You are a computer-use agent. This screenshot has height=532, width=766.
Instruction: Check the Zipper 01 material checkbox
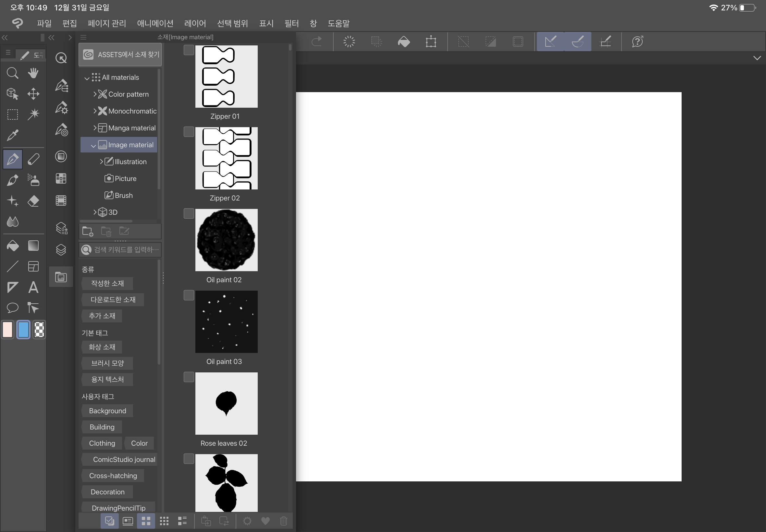click(189, 50)
